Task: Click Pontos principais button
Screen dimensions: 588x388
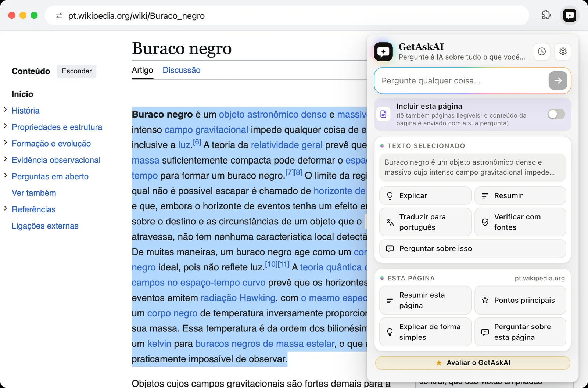Action: (x=520, y=300)
